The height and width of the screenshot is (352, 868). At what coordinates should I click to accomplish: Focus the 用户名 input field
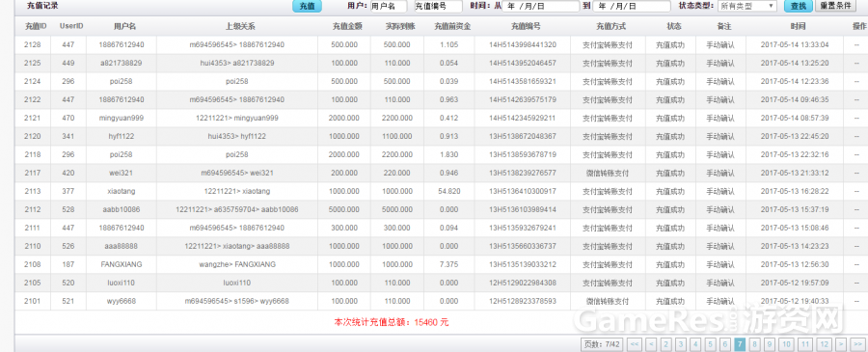tap(388, 6)
